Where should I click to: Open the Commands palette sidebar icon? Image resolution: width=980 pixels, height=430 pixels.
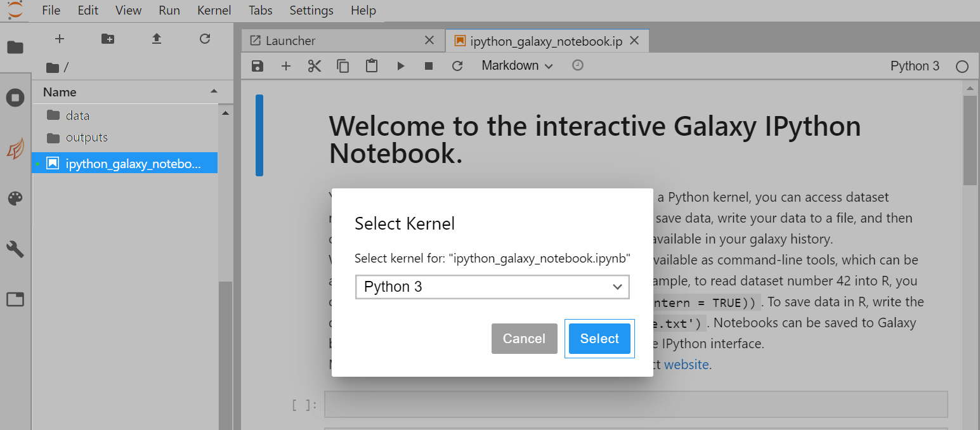click(15, 199)
